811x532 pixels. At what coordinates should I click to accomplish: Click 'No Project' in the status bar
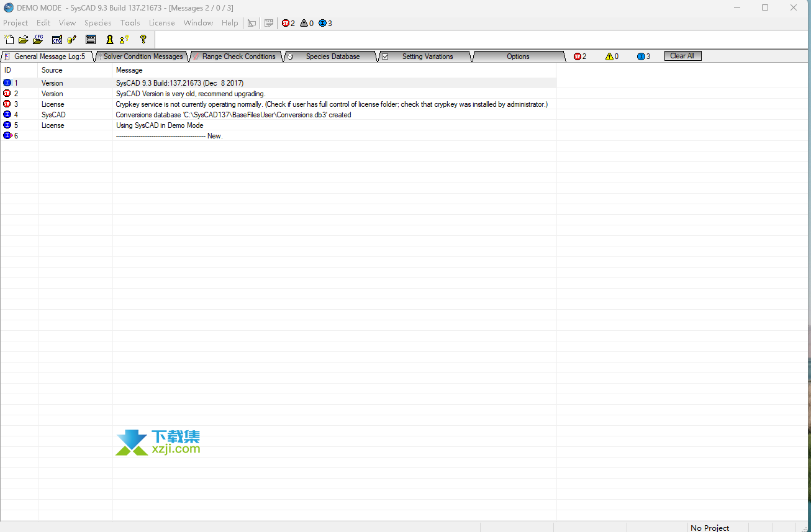[710, 528]
